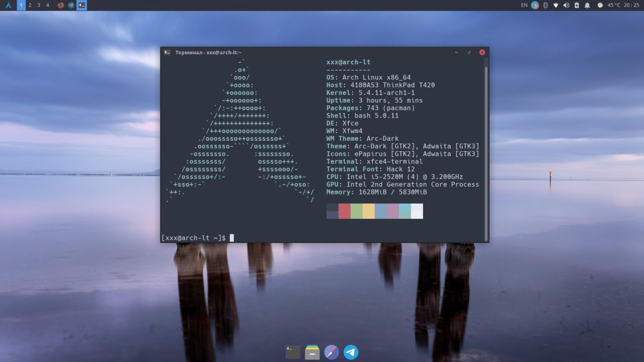Click the yellow color block in neofetch palette

[369, 211]
